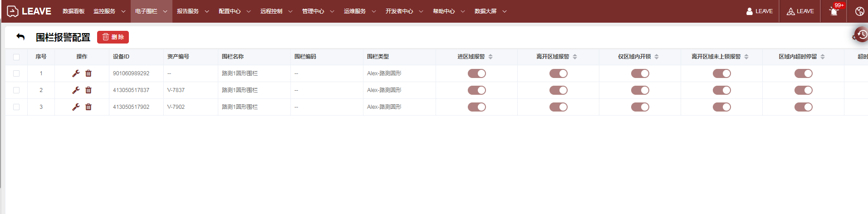Click the LEAVE user account link

759,11
